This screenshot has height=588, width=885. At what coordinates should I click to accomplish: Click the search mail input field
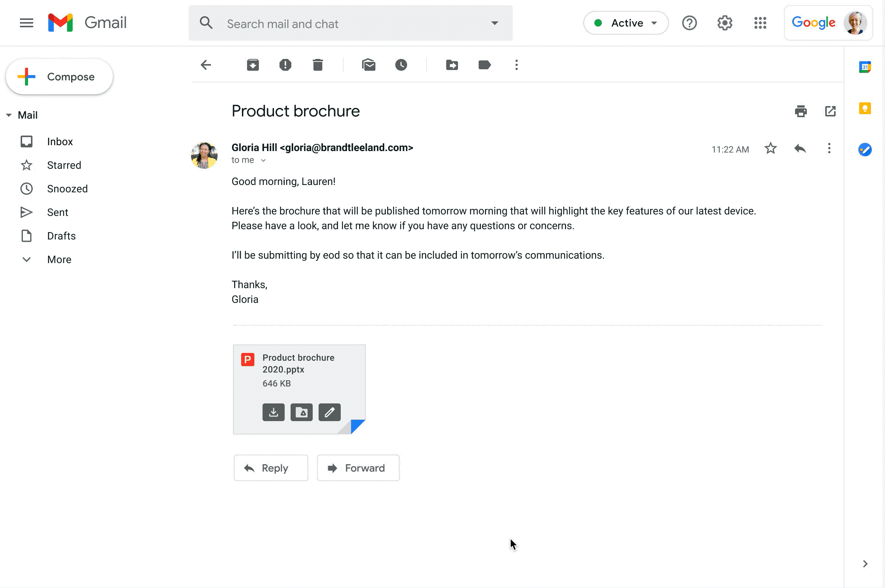[350, 22]
